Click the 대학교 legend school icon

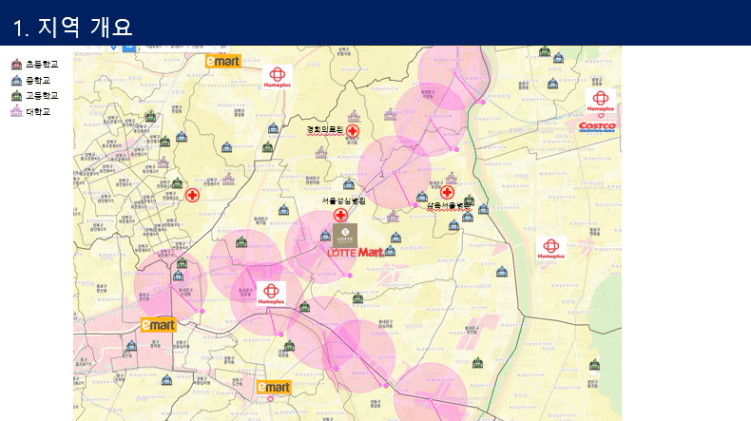pyautogui.click(x=17, y=111)
